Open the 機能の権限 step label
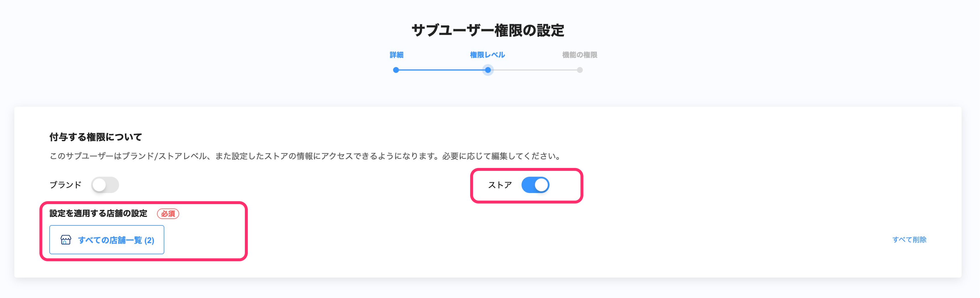 point(579,55)
